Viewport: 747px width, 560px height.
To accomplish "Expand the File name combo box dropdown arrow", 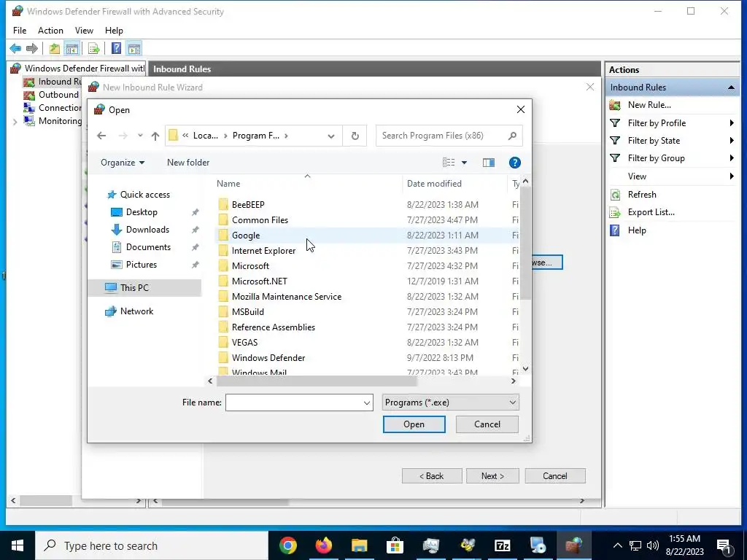I will pos(367,402).
